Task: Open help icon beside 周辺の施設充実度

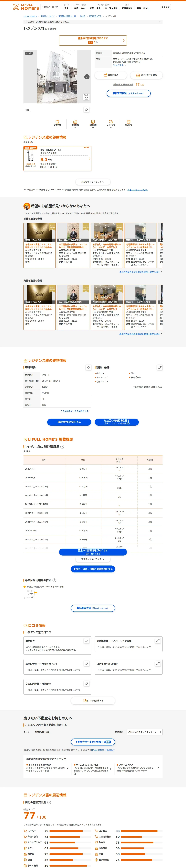Action: [49, 802]
